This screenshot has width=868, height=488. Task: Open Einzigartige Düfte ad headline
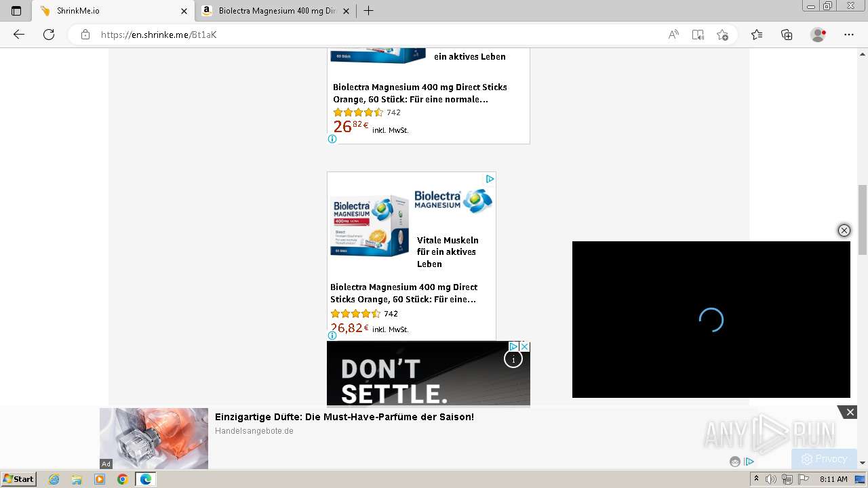coord(344,417)
